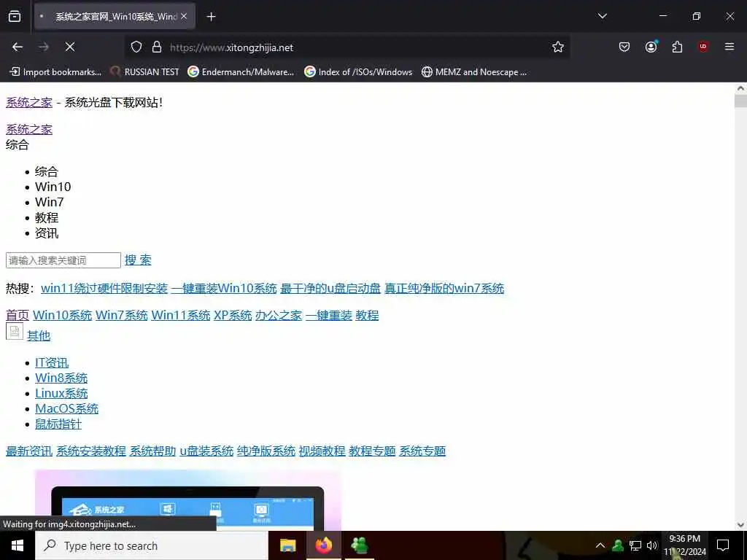Click the 搜索 search link
The image size is (747, 560).
click(138, 260)
